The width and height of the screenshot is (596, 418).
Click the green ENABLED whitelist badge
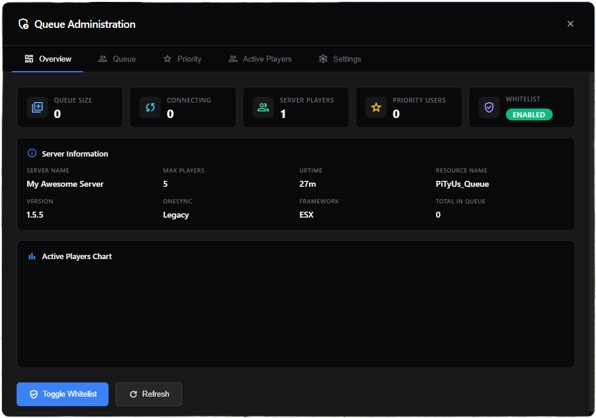pos(529,115)
